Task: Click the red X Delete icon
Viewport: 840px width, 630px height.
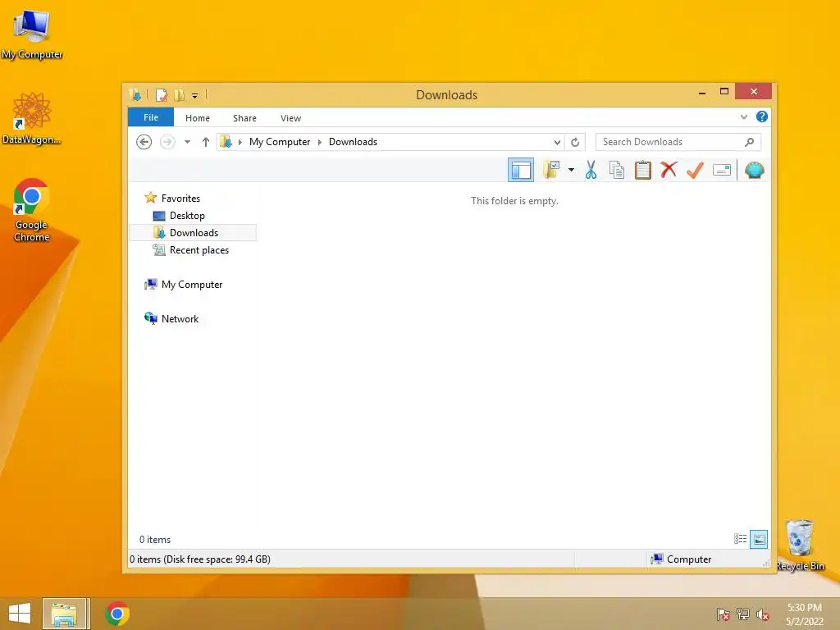Action: tap(669, 170)
